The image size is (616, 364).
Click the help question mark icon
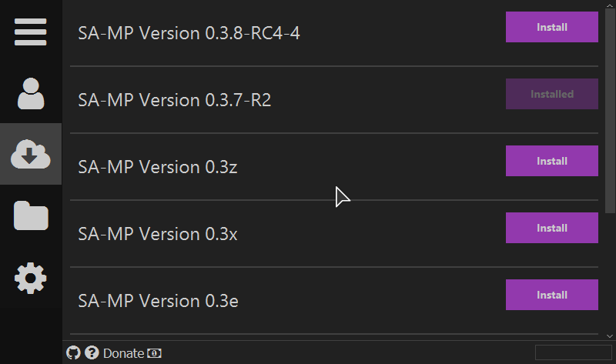click(x=92, y=353)
